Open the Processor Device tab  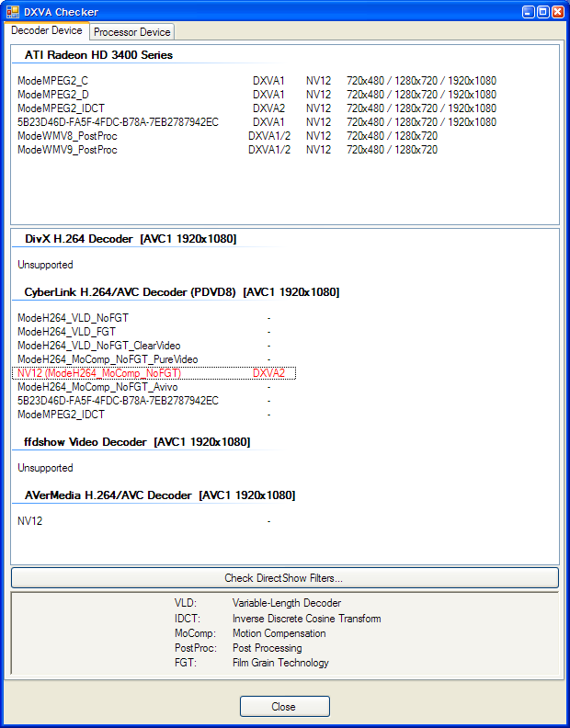[132, 32]
